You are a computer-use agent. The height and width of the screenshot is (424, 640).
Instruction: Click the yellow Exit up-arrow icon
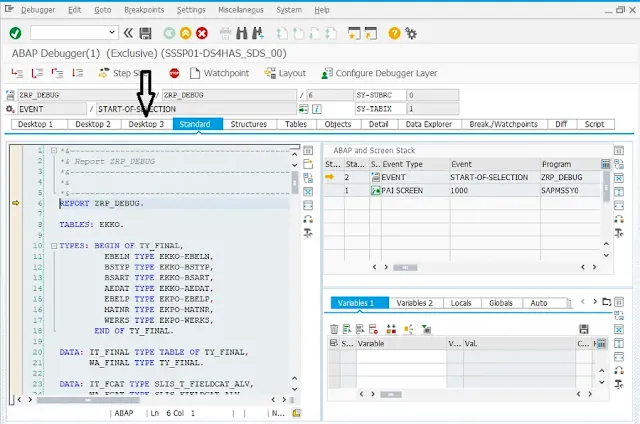tap(186, 33)
